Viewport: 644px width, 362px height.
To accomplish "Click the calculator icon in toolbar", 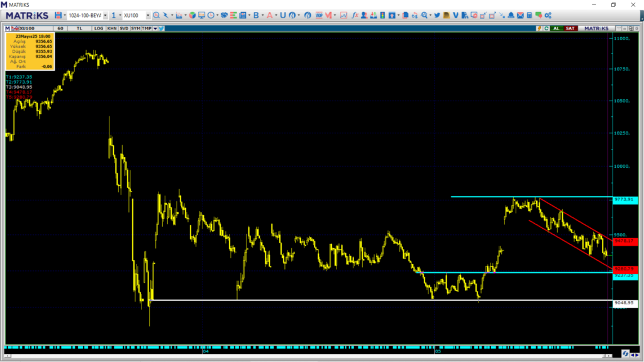I will pos(530,15).
